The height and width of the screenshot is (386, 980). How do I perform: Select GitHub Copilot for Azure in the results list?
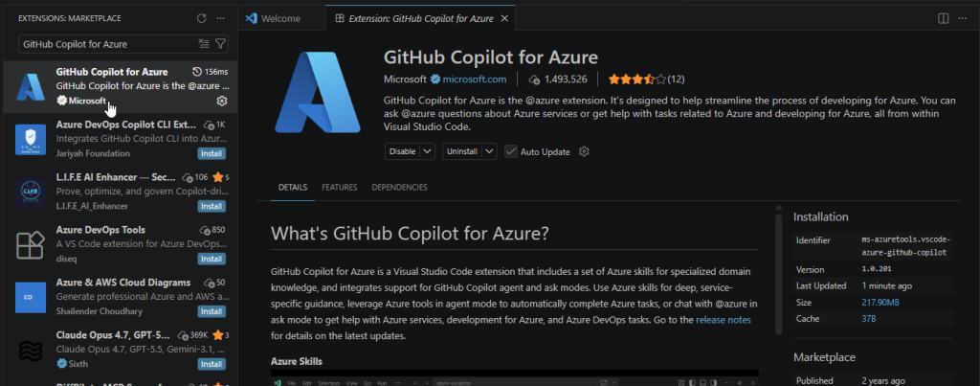120,86
